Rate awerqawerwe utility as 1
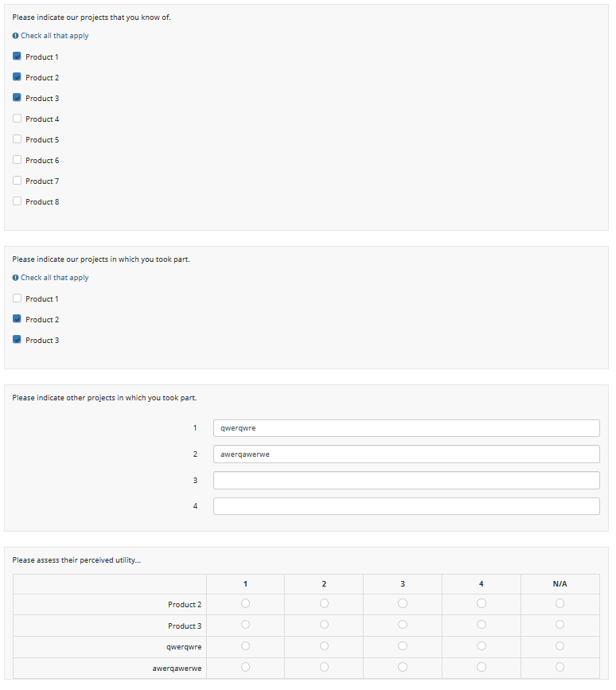616x690 pixels. pyautogui.click(x=245, y=668)
